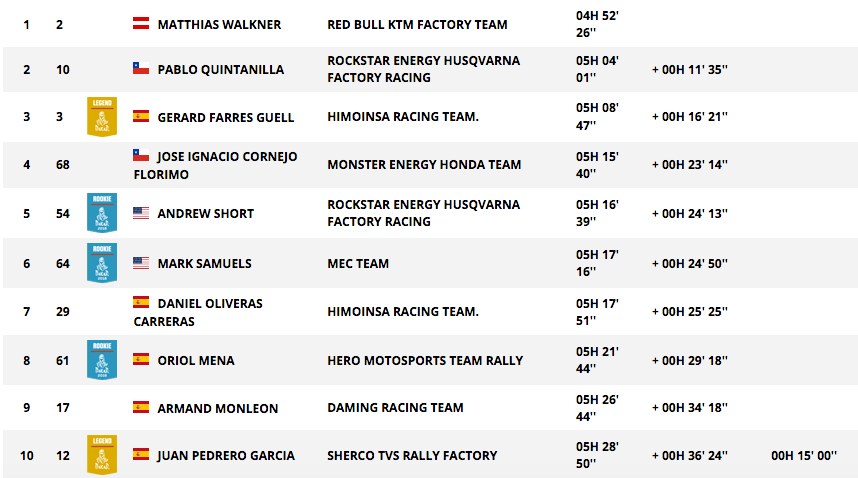Click the Rookie badge beside Andrew Short

coord(102,213)
